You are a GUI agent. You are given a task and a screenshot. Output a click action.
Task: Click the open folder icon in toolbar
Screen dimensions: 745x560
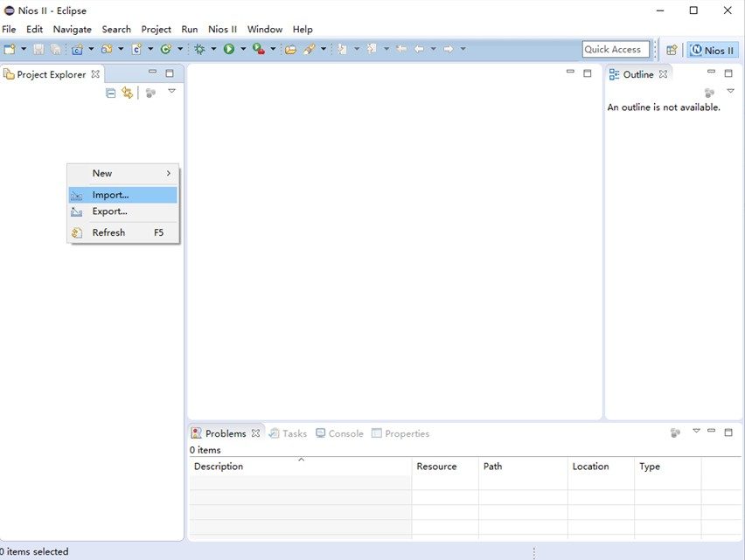(290, 50)
